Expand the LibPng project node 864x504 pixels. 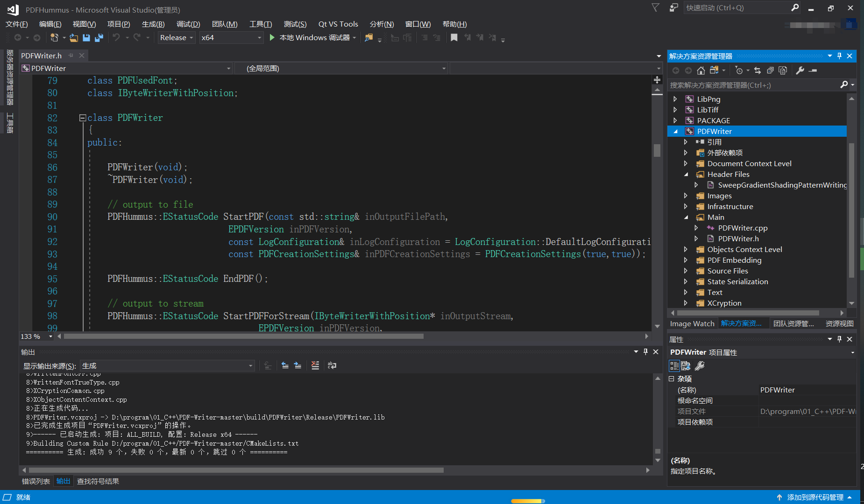[x=675, y=99]
